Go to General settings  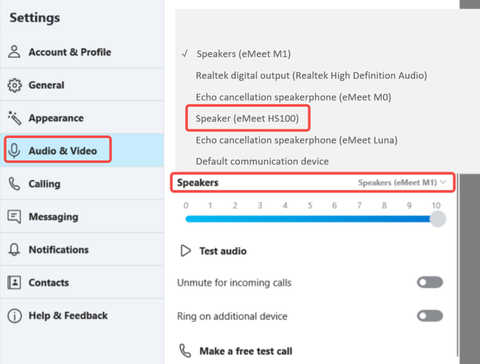tap(82, 85)
